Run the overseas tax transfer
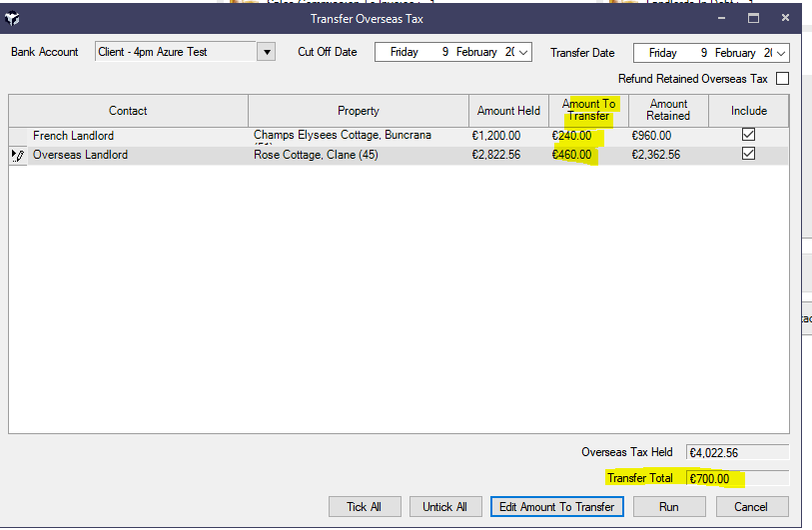 pos(668,507)
